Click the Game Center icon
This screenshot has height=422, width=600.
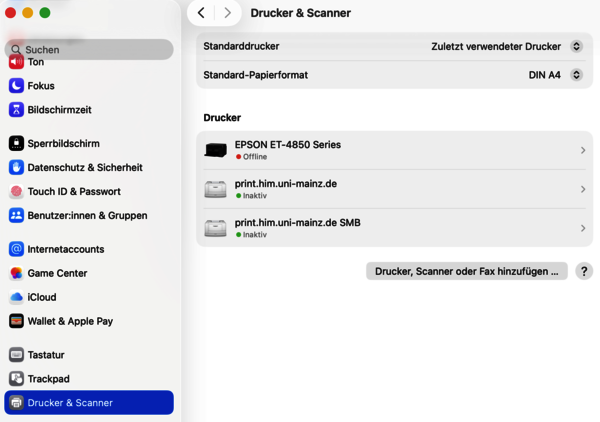[16, 273]
